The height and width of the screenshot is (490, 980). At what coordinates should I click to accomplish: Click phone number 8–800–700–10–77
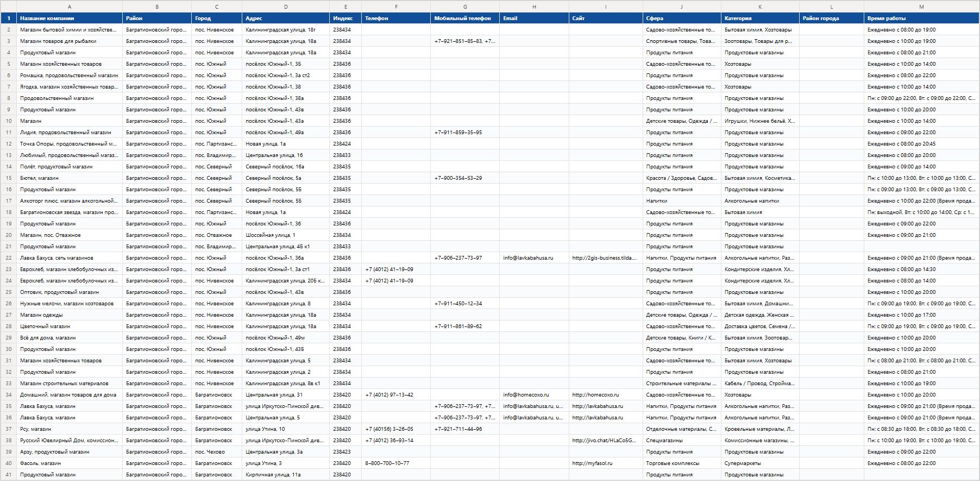click(396, 463)
